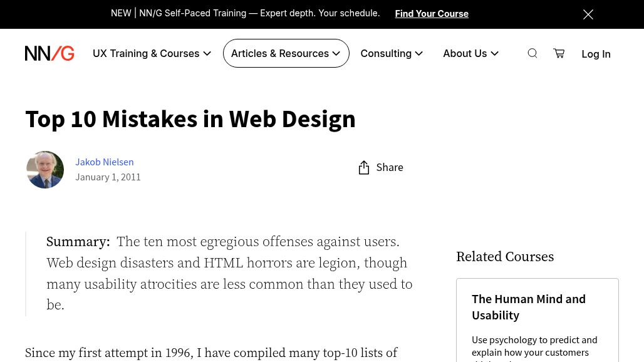Select the UX Training & Courses menu item
This screenshot has width=644, height=362.
tap(146, 53)
